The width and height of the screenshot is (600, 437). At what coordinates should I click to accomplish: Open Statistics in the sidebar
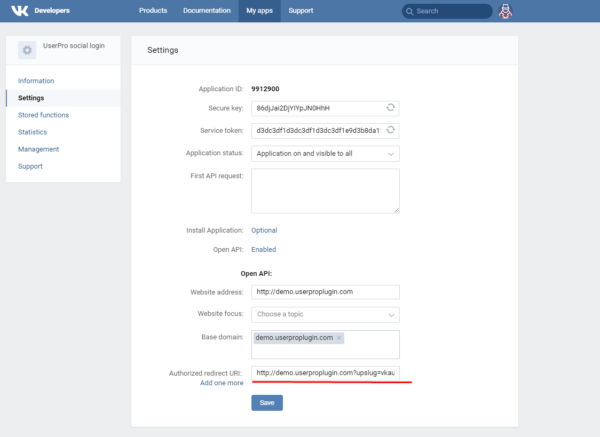[x=32, y=132]
